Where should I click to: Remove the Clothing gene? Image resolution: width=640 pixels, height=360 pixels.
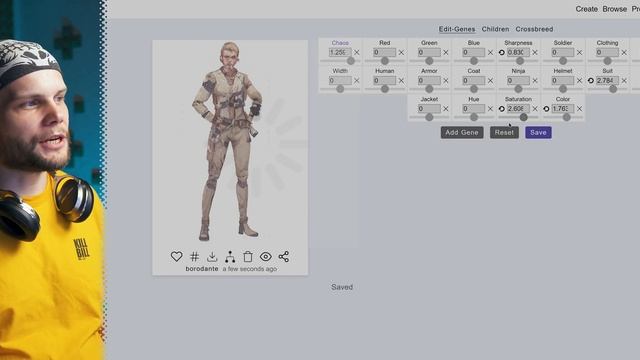pos(624,52)
